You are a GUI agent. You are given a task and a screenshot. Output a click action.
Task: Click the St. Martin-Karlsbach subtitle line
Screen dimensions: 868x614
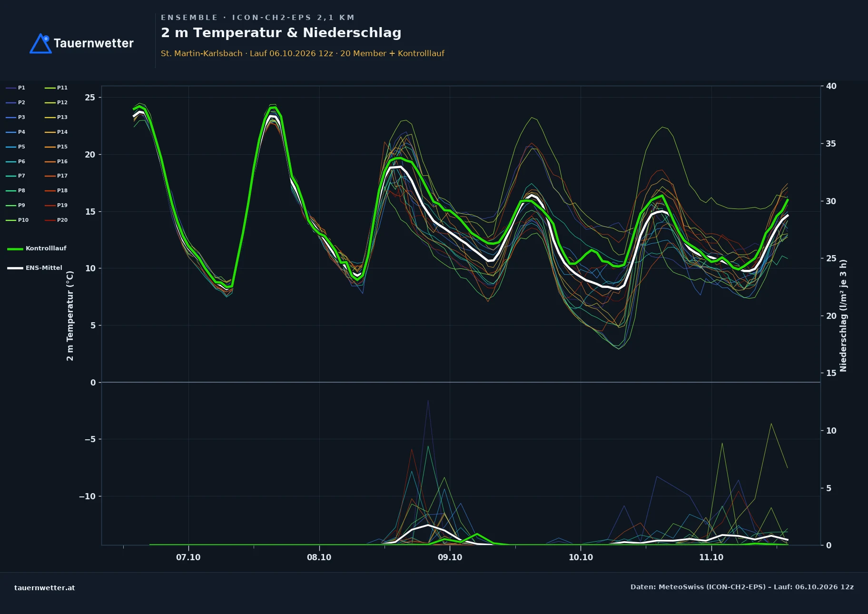pyautogui.click(x=303, y=53)
